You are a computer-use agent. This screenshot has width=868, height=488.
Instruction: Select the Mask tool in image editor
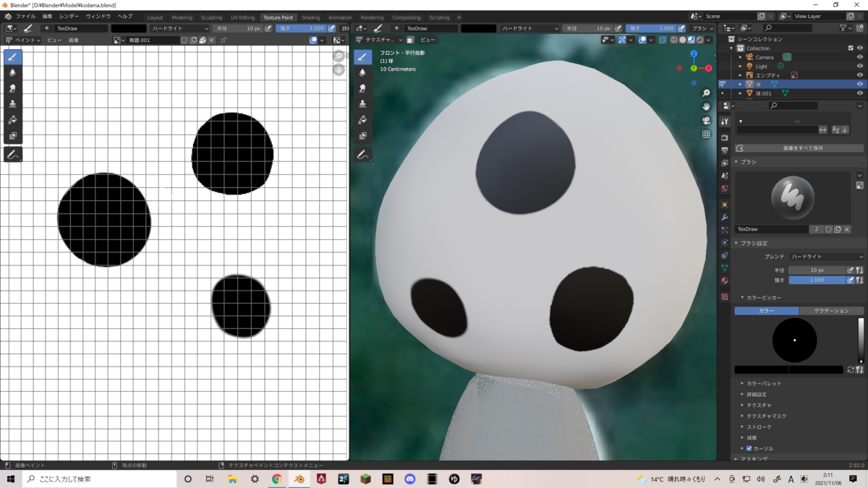tap(13, 135)
